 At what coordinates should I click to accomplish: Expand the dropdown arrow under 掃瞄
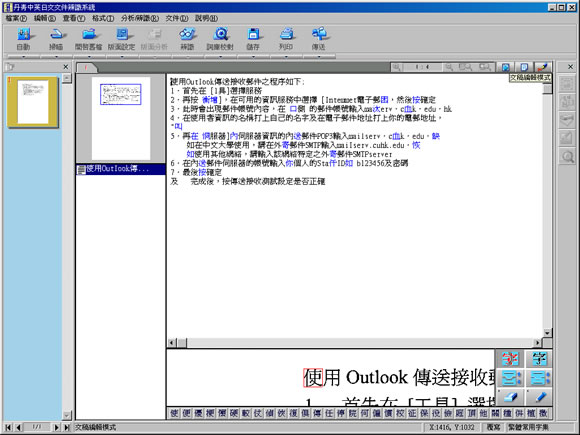(56, 57)
